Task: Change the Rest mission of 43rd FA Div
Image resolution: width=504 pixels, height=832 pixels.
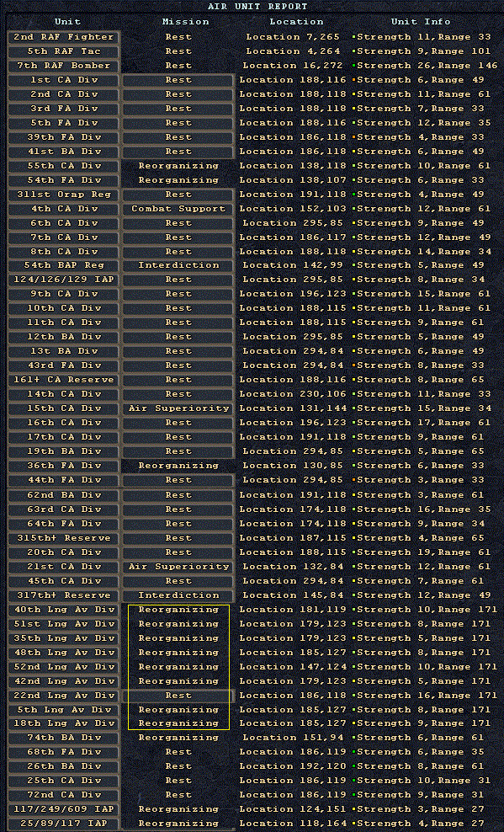Action: pos(178,365)
